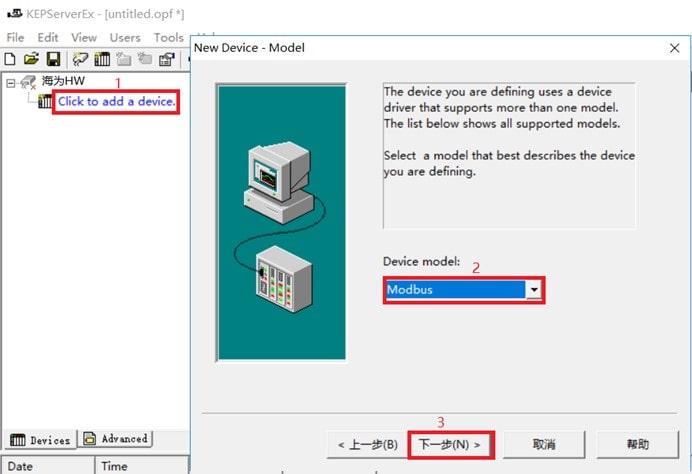The image size is (692, 474).
Task: Open the Properties toolbar icon
Action: 167,59
